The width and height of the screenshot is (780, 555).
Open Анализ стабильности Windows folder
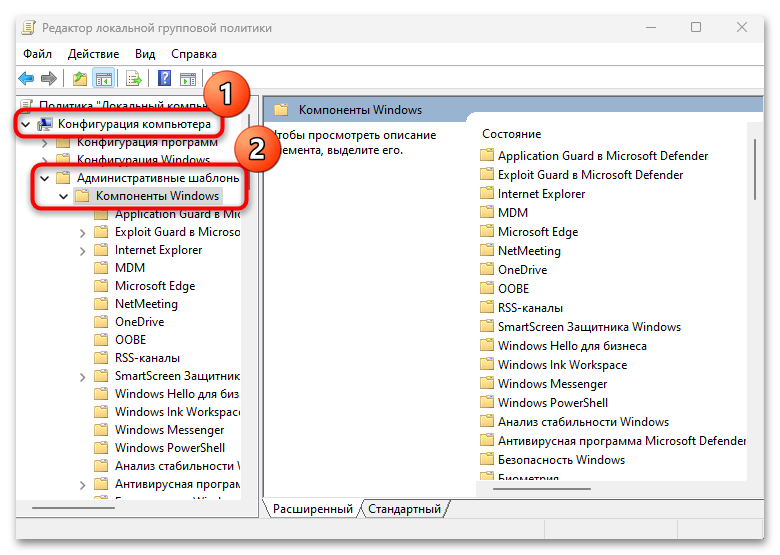click(x=584, y=422)
